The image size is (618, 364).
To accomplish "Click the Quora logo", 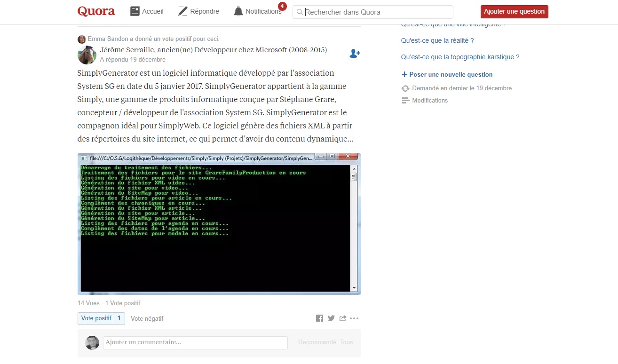I will pos(96,11).
